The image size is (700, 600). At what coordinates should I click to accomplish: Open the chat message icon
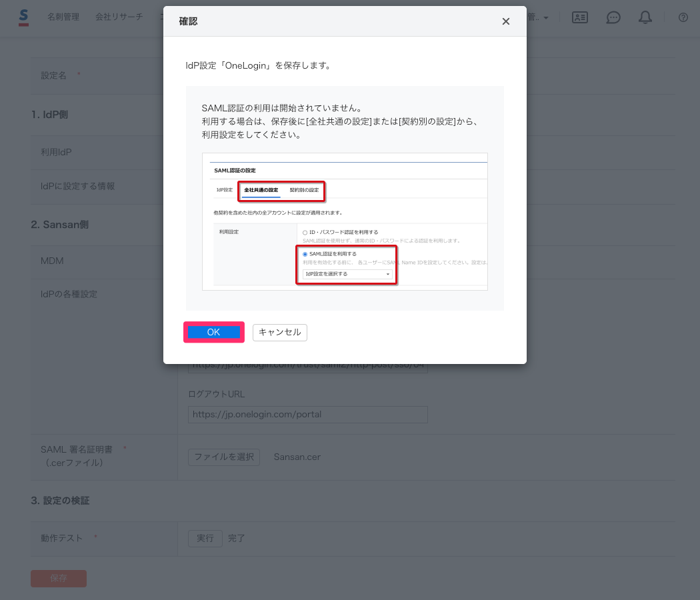coord(613,17)
